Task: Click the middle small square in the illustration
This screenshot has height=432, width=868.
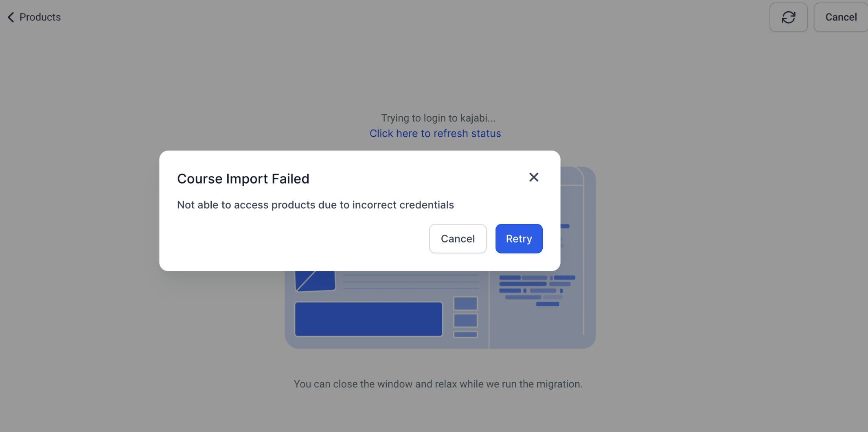Action: point(465,320)
